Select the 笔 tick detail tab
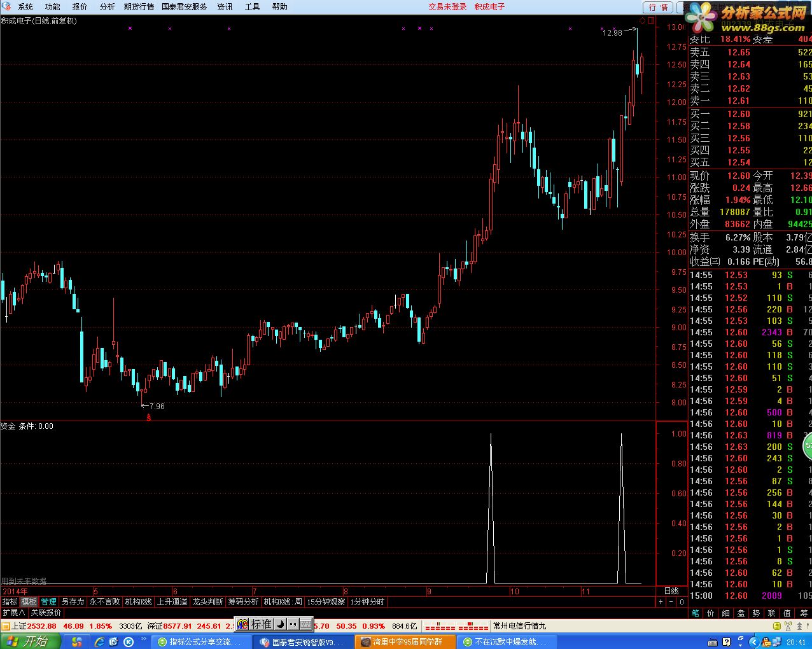 click(696, 613)
